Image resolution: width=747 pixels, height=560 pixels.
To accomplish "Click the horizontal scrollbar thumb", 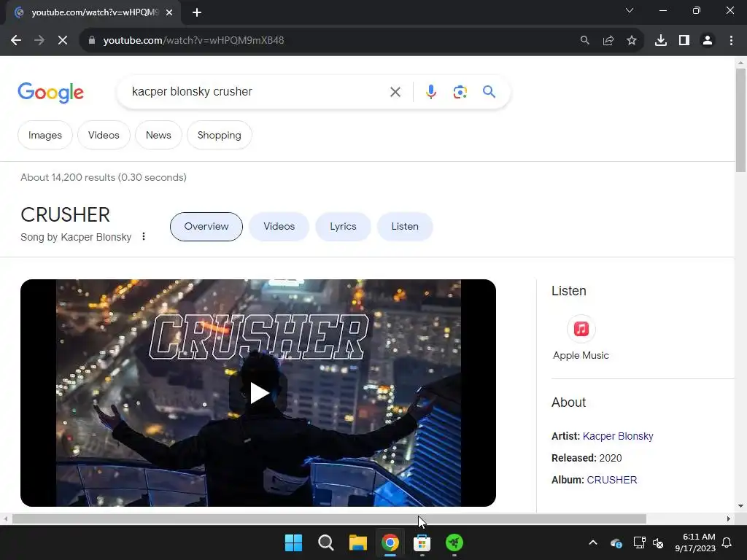I will tap(329, 519).
